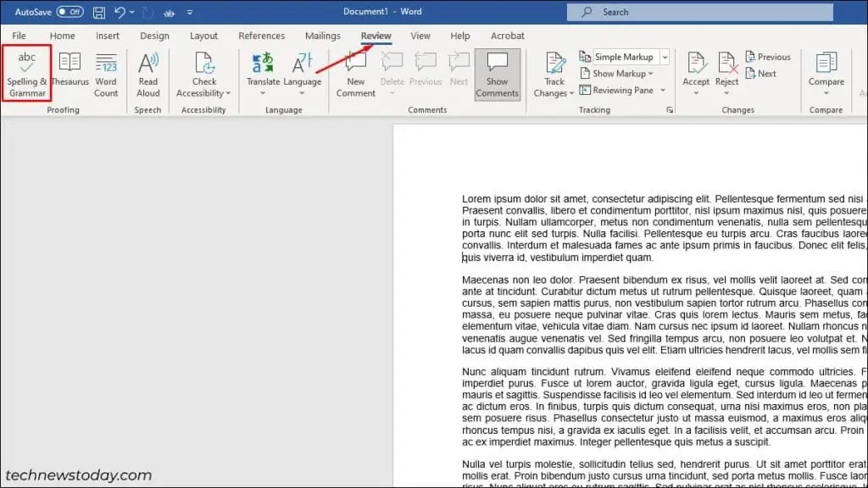Toggle the Show Comments button
The width and height of the screenshot is (868, 488).
(x=497, y=75)
